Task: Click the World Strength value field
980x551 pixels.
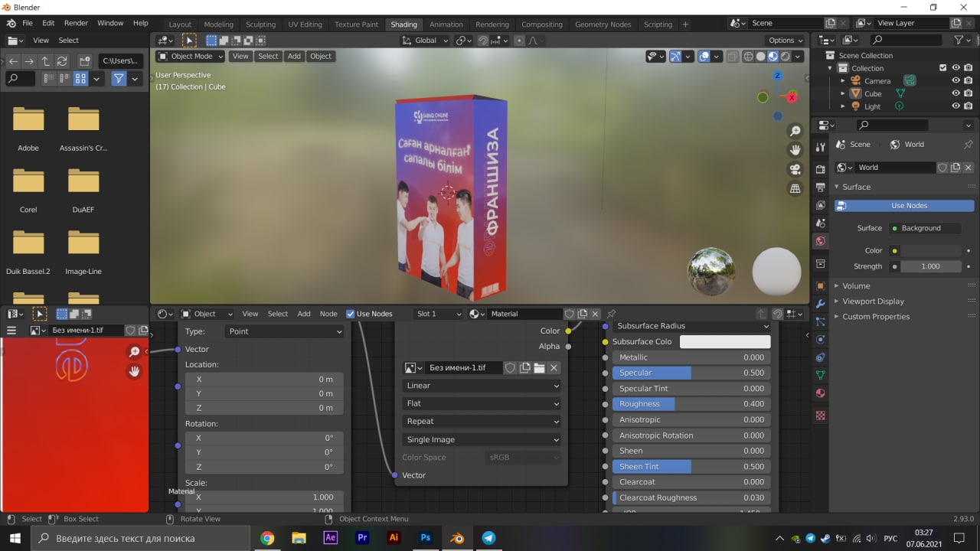Action: pyautogui.click(x=931, y=266)
